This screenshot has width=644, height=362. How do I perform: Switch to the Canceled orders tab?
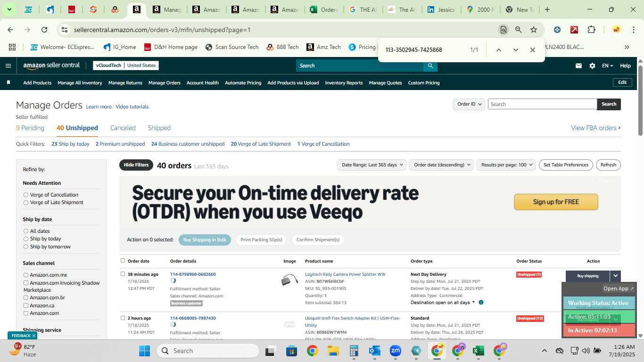tap(123, 128)
